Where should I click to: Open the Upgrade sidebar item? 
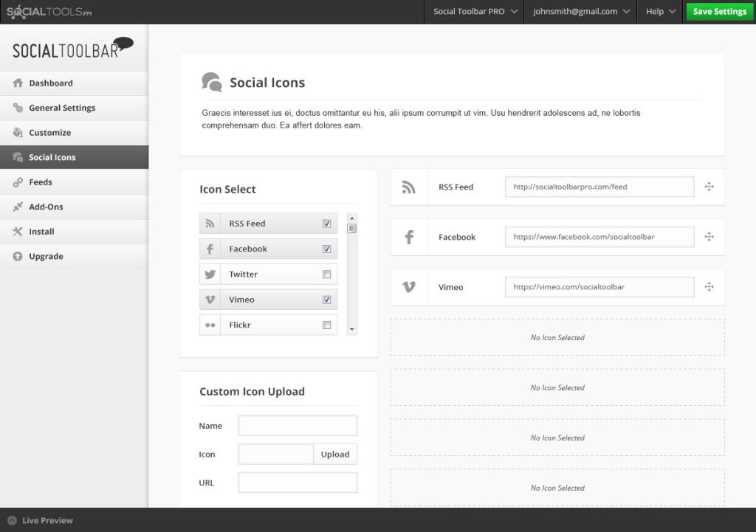pos(75,256)
